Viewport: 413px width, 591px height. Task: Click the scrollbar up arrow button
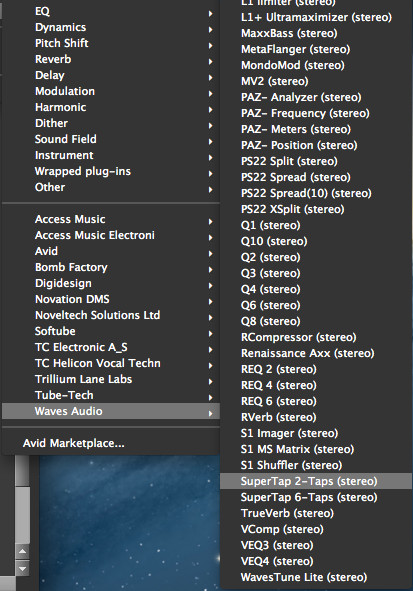[22, 552]
